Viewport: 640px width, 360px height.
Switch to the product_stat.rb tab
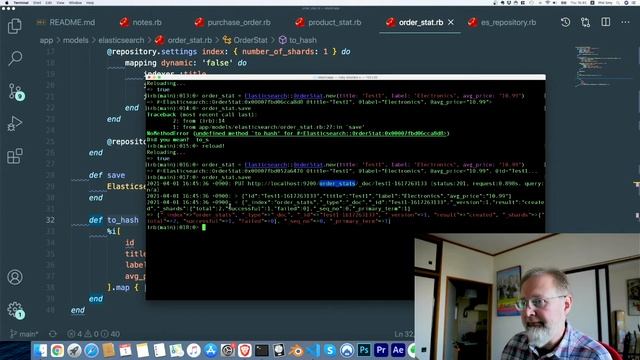click(x=329, y=22)
